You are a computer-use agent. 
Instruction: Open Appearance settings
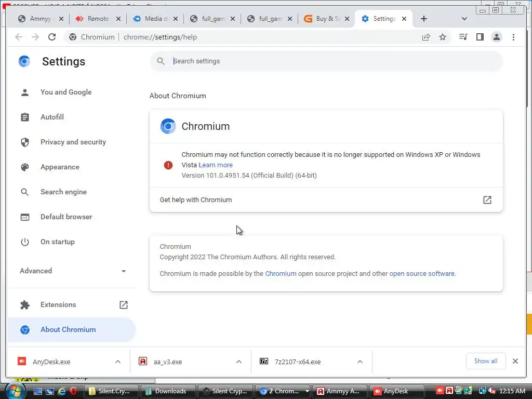click(60, 167)
